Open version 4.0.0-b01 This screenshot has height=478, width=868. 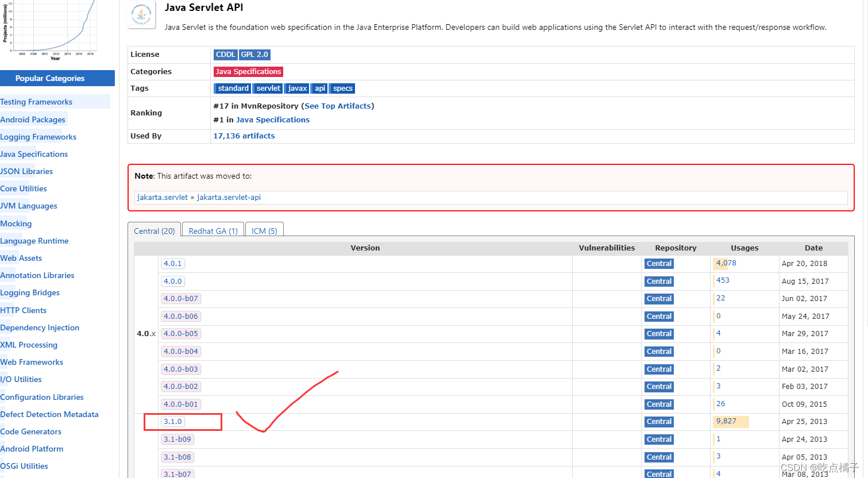181,404
